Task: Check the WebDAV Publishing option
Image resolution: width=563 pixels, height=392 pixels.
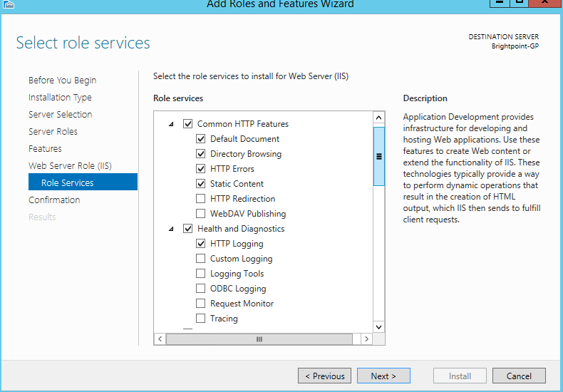Action: [x=201, y=214]
